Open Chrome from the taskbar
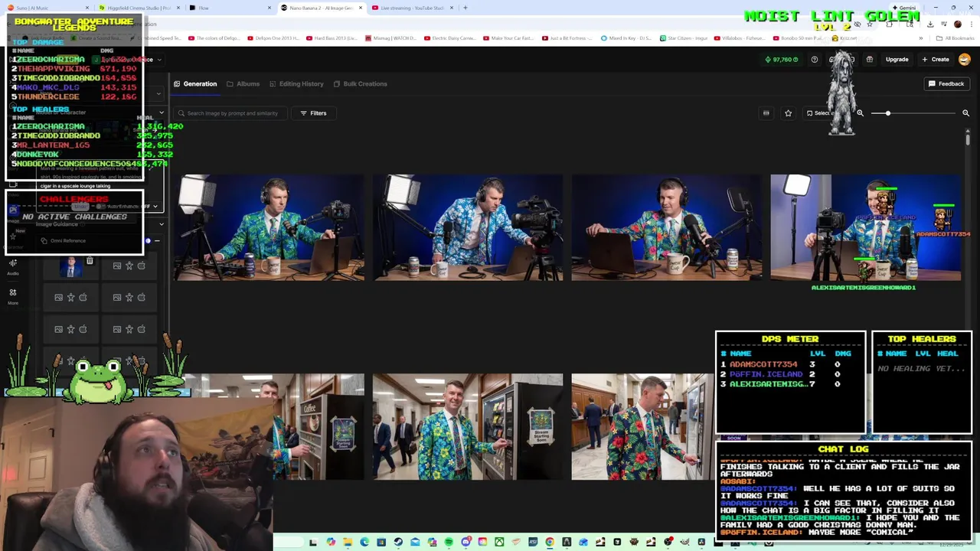The image size is (980, 551). pyautogui.click(x=550, y=543)
